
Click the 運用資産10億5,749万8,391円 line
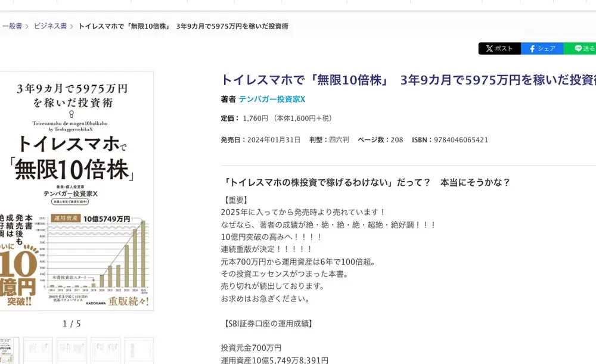[x=274, y=360]
